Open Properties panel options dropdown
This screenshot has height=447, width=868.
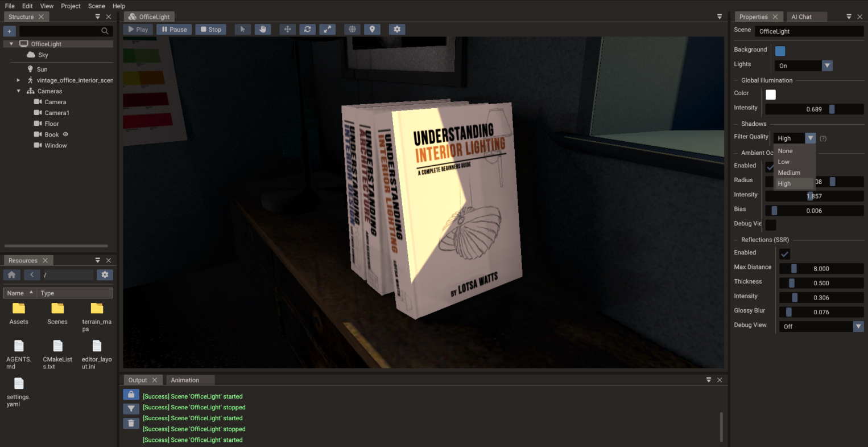tap(849, 17)
